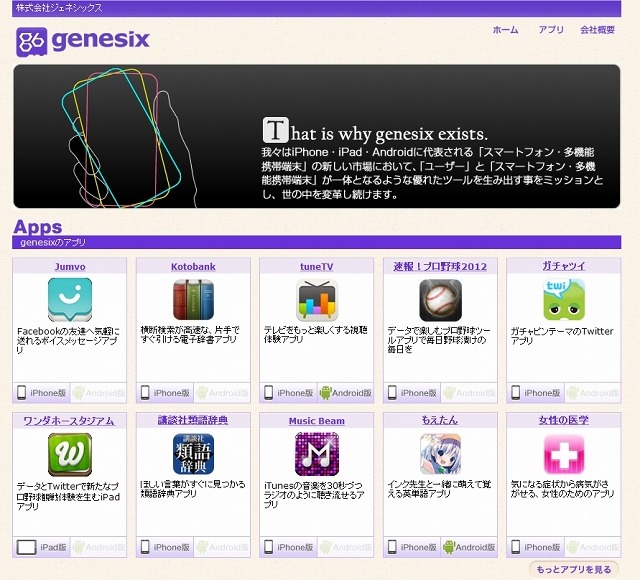Click tuneTV's Android版 button
640x580 pixels.
click(345, 393)
